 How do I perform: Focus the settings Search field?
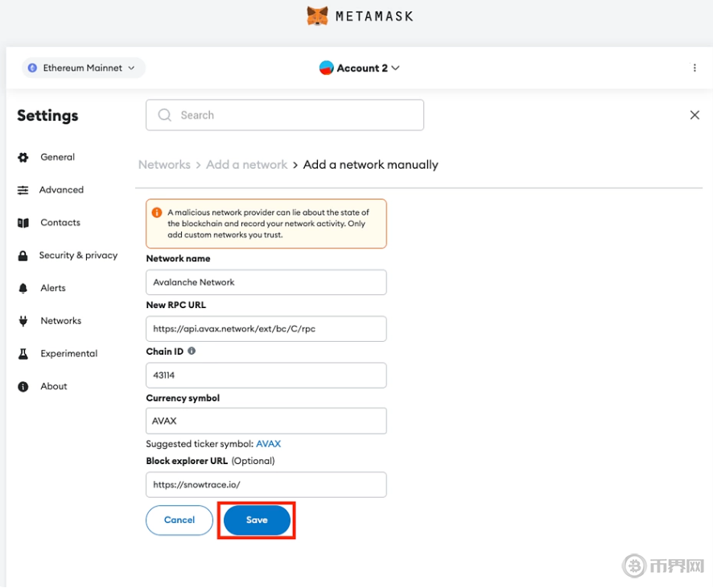point(285,115)
